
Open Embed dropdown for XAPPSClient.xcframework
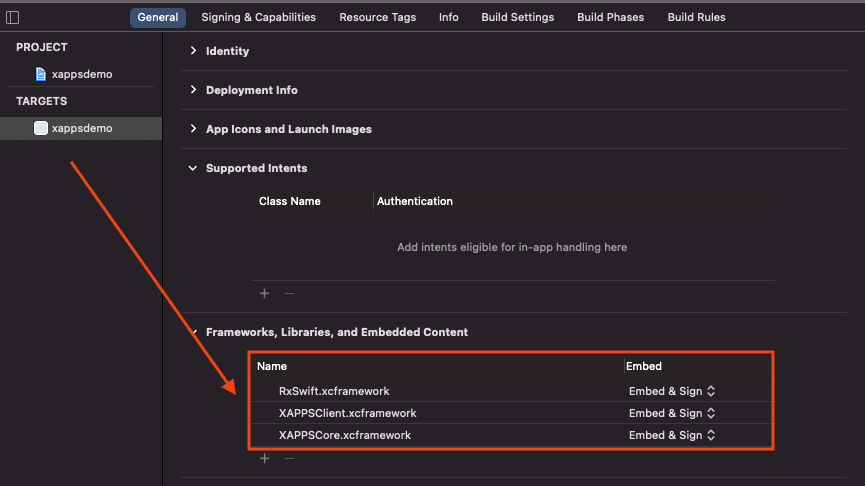pyautogui.click(x=672, y=413)
